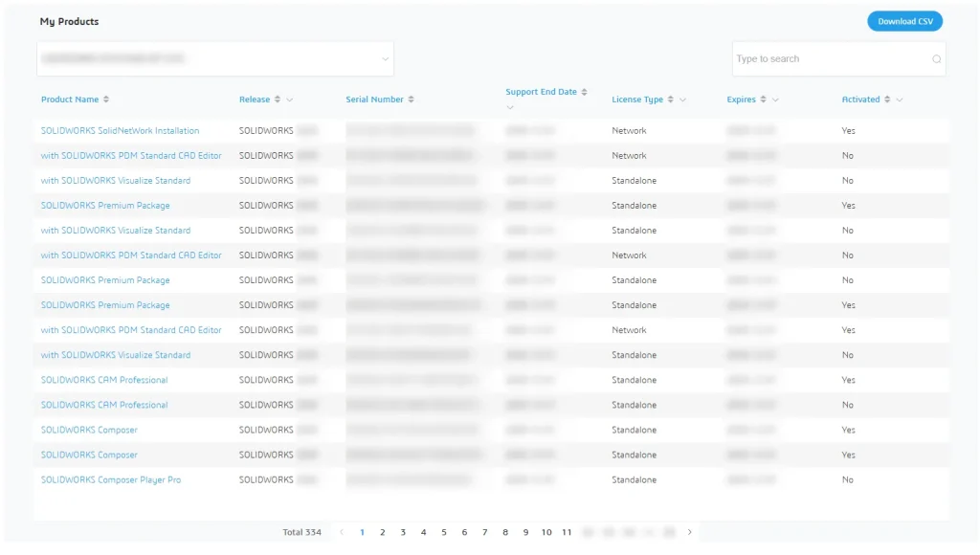Go to page 2
Image resolution: width=980 pixels, height=555 pixels.
point(383,532)
